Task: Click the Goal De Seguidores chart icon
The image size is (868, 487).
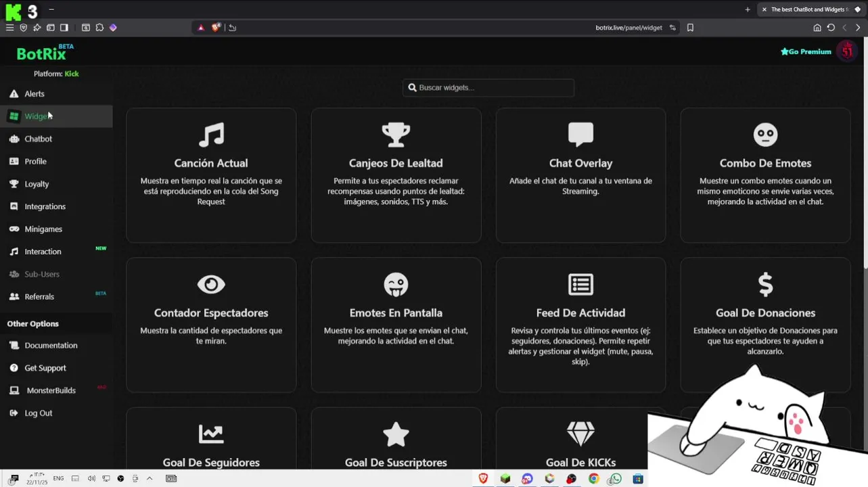Action: tap(211, 434)
